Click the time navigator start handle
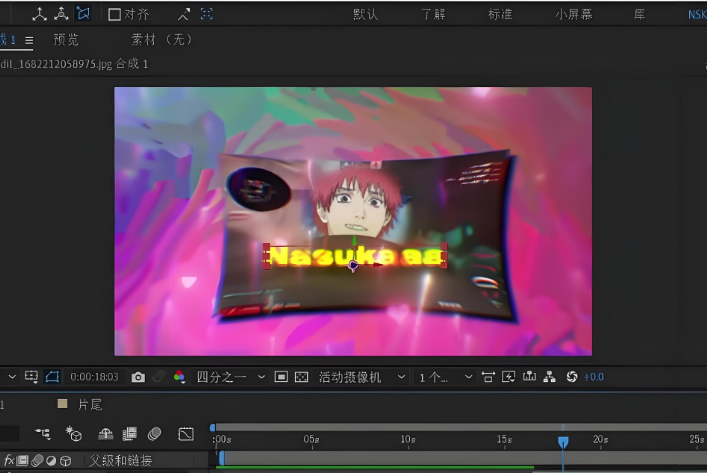Viewport: 707px width, 473px height. click(x=212, y=427)
